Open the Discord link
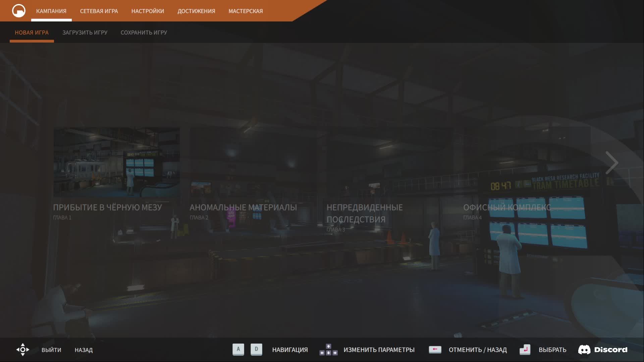The width and height of the screenshot is (644, 362). click(603, 350)
